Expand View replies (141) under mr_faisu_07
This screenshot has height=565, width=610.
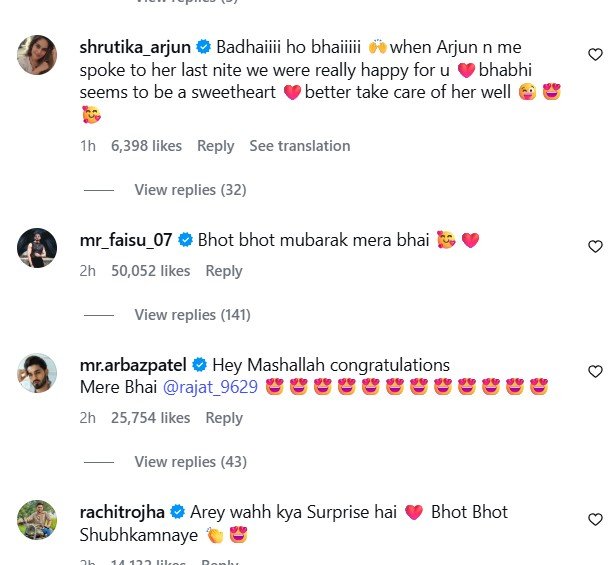(x=192, y=314)
